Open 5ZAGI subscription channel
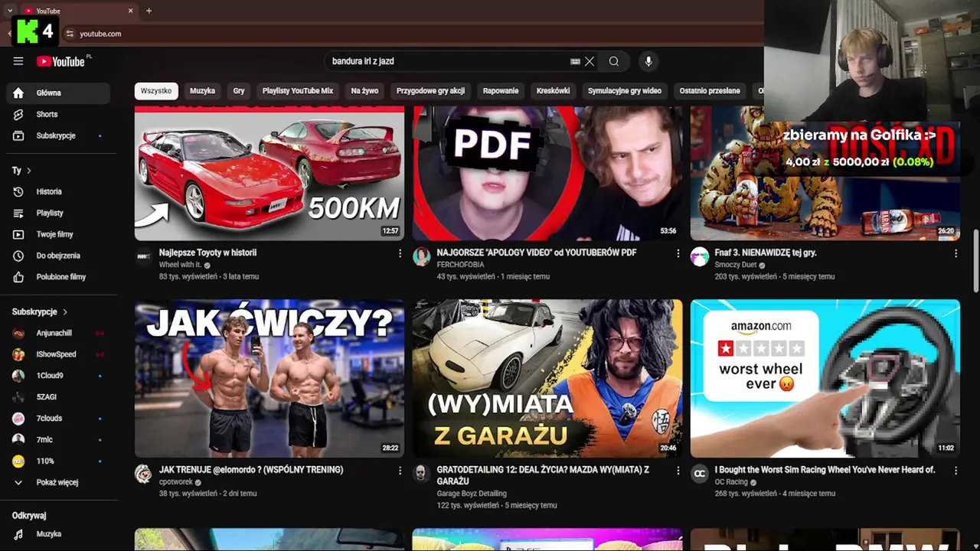The width and height of the screenshot is (980, 551). tap(58, 397)
